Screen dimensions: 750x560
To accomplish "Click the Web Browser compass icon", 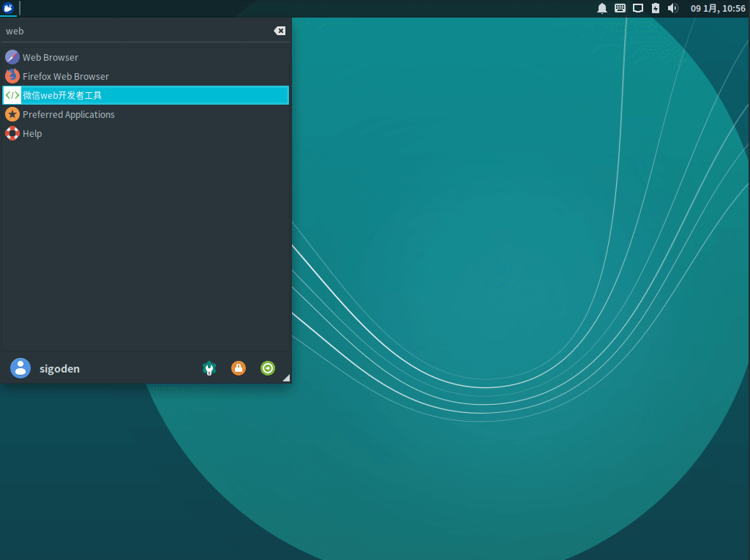I will click(12, 57).
